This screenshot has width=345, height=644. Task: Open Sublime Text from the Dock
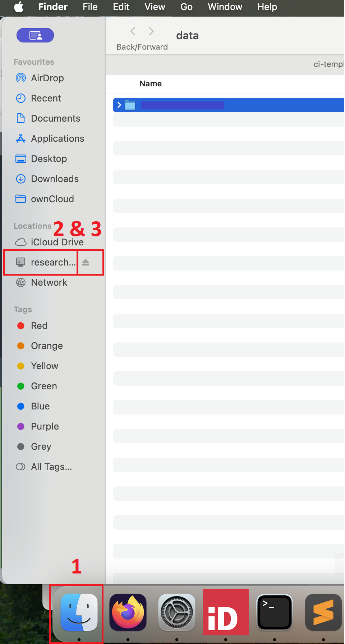(323, 612)
